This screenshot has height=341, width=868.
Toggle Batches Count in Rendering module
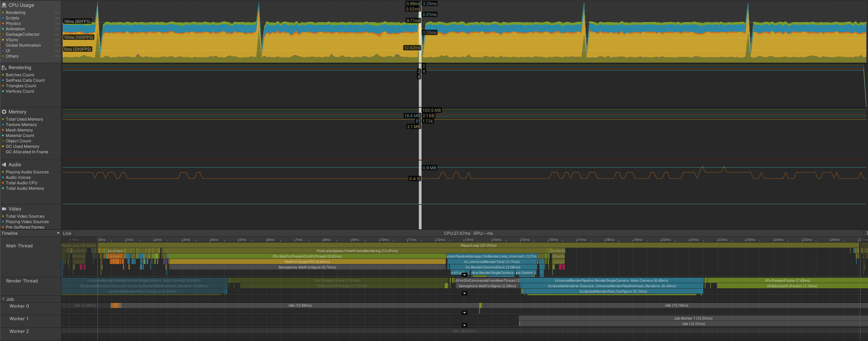coord(3,75)
